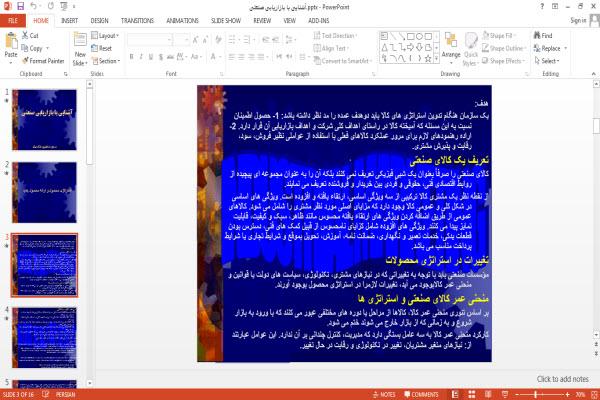This screenshot has width=600, height=400.
Task: Switch to the TRANSITIONS tab
Action: pos(137,21)
